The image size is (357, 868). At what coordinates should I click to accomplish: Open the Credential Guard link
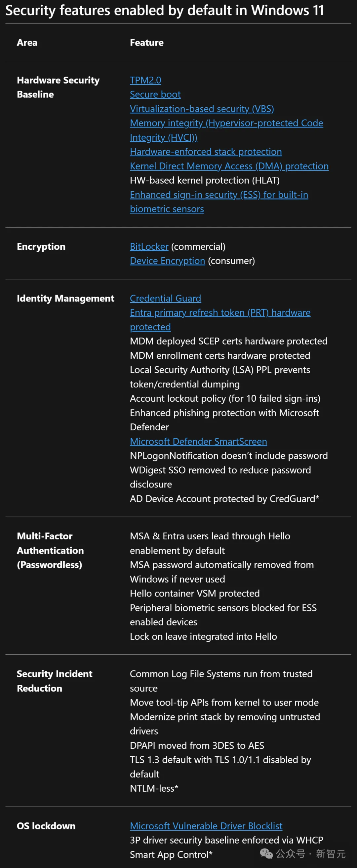(165, 298)
